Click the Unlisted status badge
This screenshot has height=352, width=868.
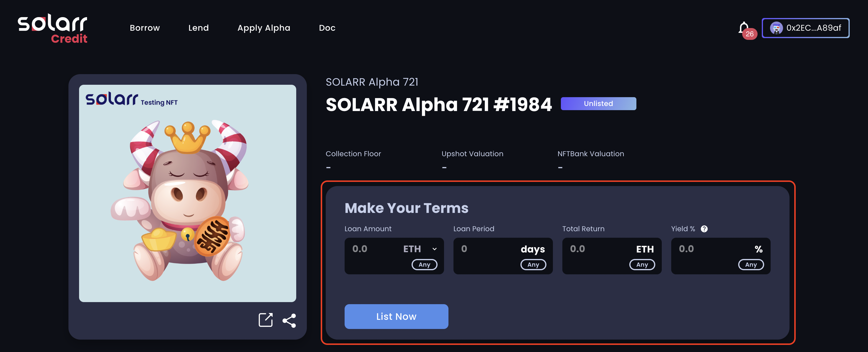pyautogui.click(x=598, y=104)
